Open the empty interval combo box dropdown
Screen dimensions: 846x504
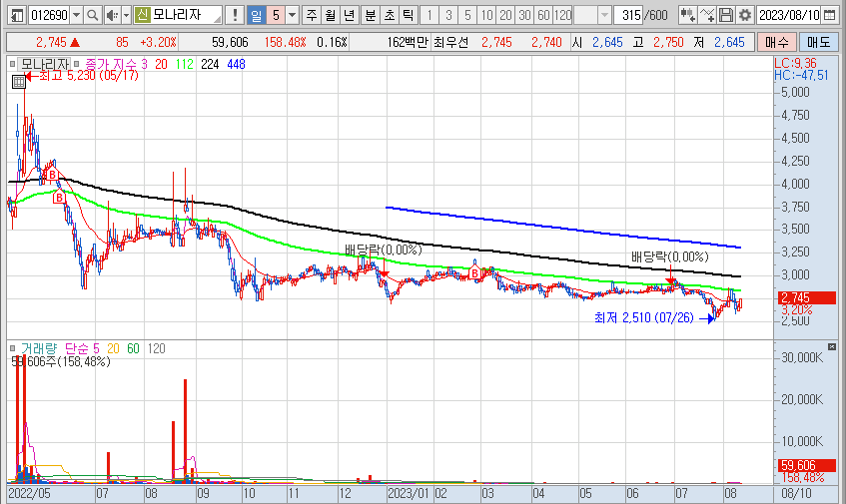pyautogui.click(x=604, y=15)
